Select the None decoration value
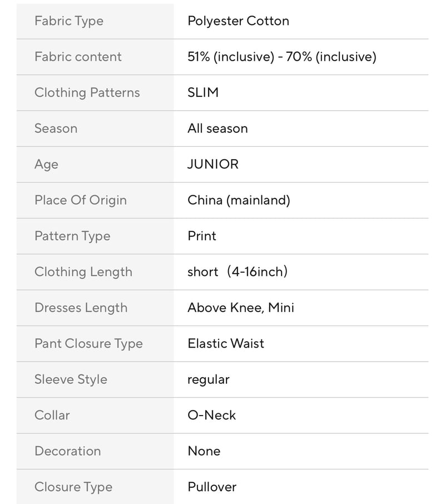Screen dimensions: 445x504 [204, 451]
